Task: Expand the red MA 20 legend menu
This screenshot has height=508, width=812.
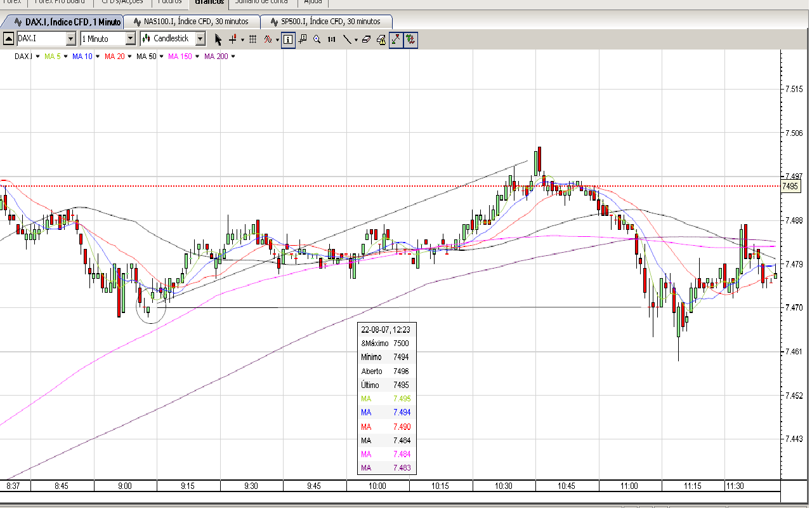Action: click(x=130, y=57)
